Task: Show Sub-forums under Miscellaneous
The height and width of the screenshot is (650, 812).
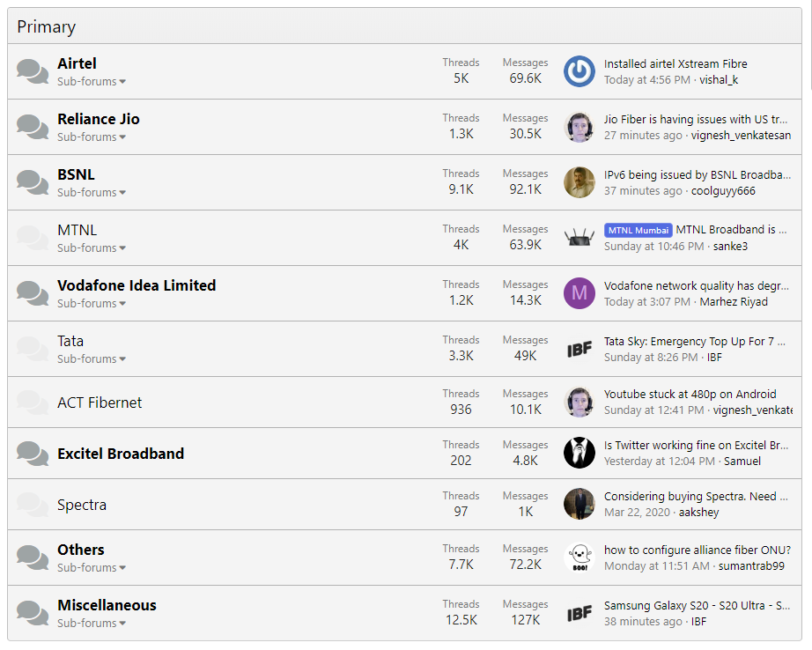Action: pos(92,624)
